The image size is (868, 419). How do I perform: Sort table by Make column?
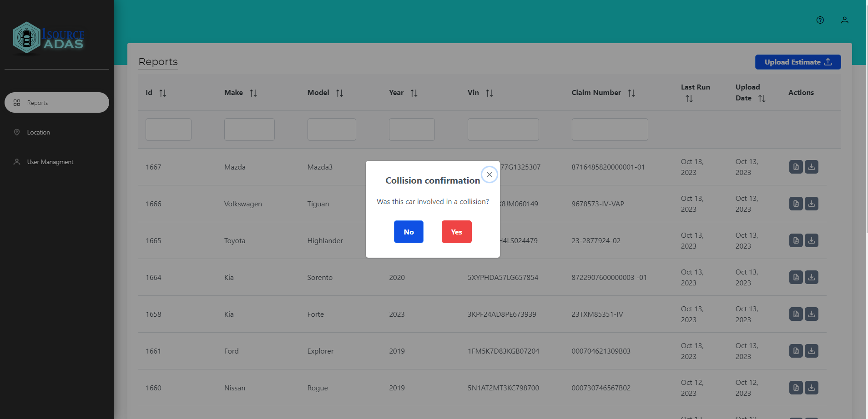point(253,93)
